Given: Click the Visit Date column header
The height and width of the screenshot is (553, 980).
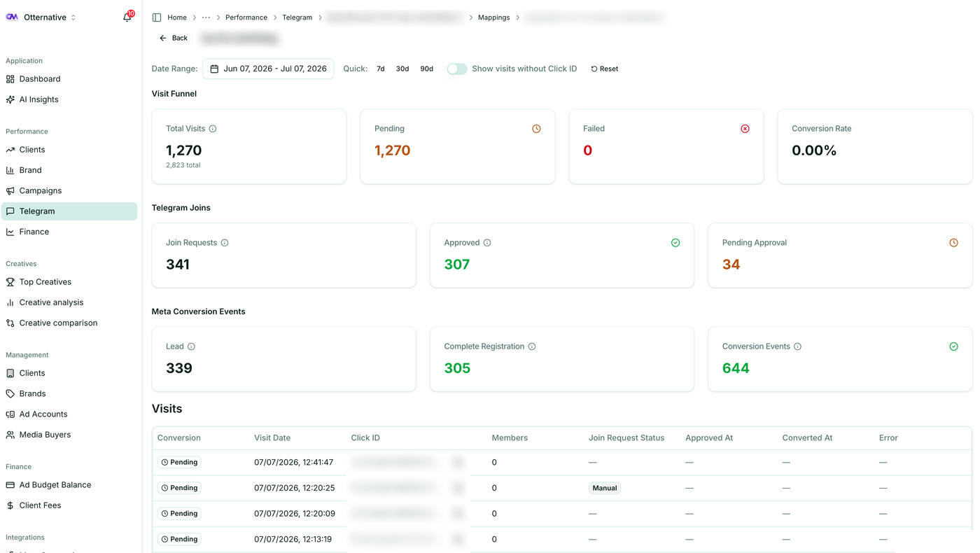Looking at the screenshot, I should 272,437.
